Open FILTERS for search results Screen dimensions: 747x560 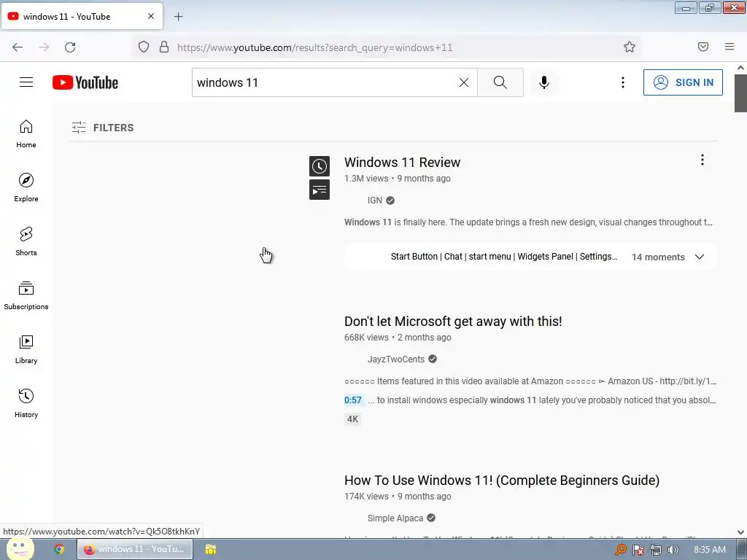tap(103, 128)
